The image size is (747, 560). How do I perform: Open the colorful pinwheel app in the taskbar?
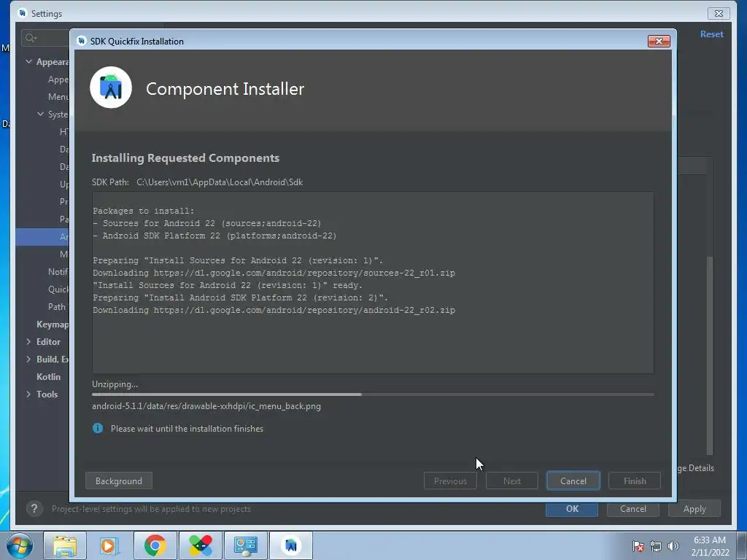200,545
